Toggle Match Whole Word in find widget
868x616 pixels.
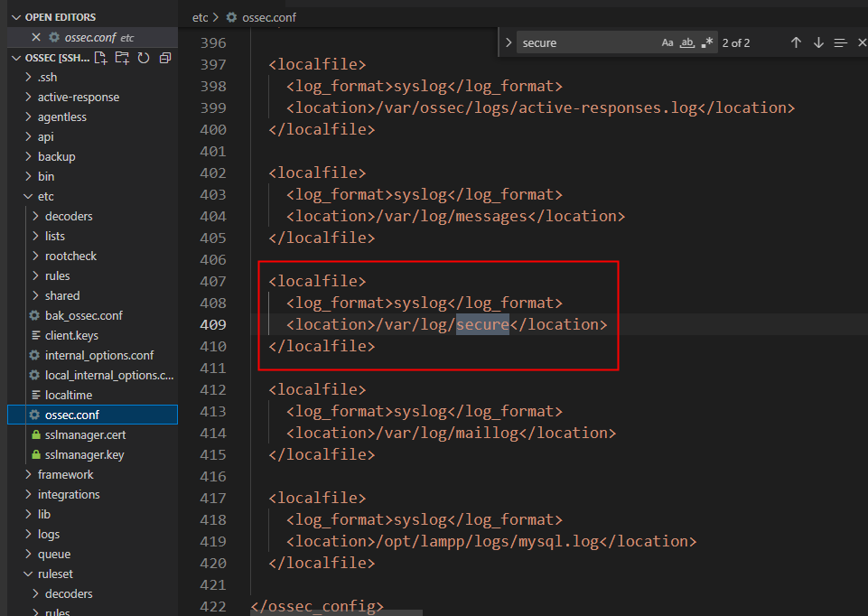click(687, 42)
